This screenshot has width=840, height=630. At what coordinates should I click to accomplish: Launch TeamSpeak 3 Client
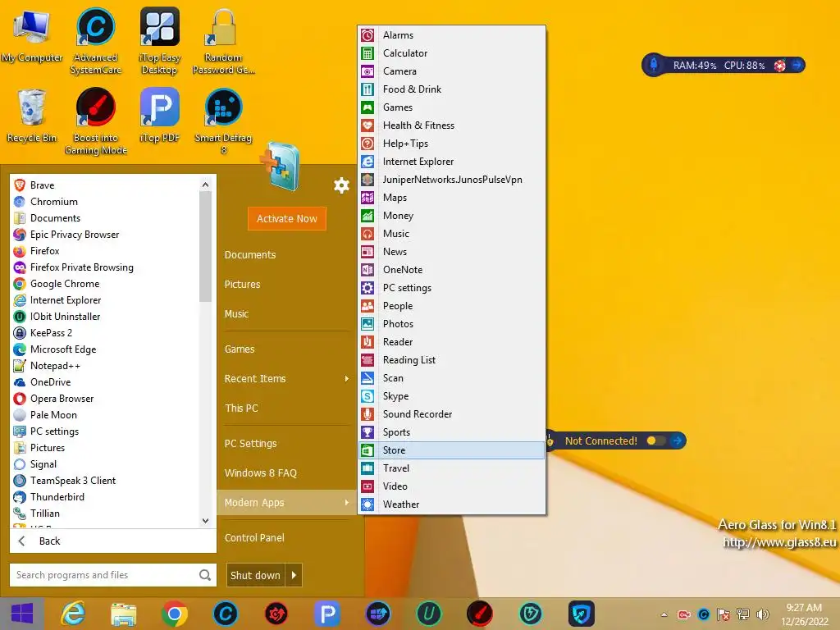pyautogui.click(x=105, y=481)
